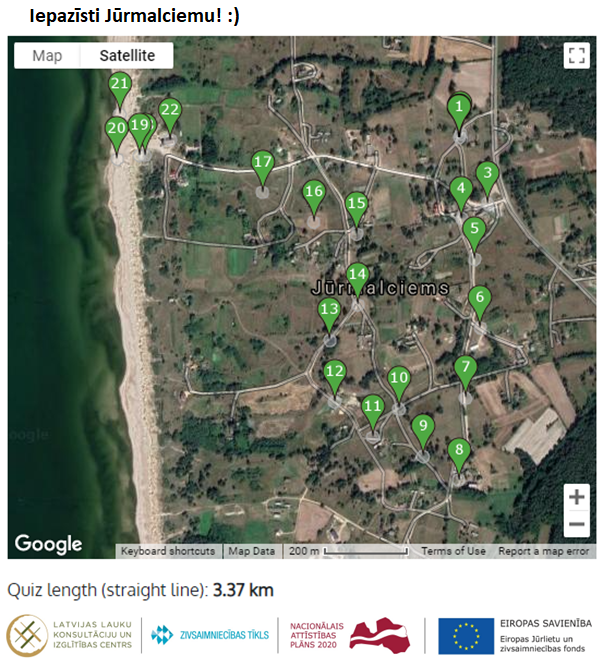This screenshot has width=608, height=667.
Task: Click map pin number 6
Action: [479, 299]
